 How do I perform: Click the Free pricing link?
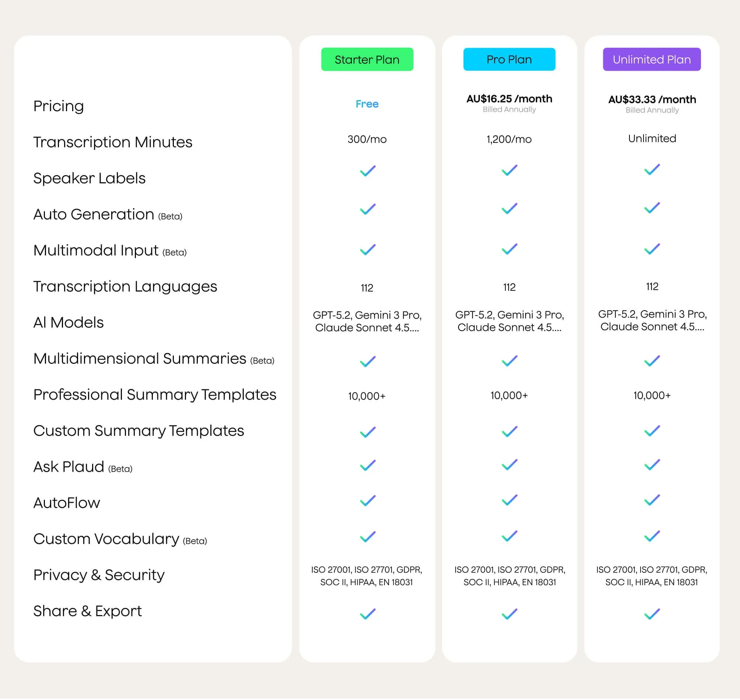(x=367, y=104)
